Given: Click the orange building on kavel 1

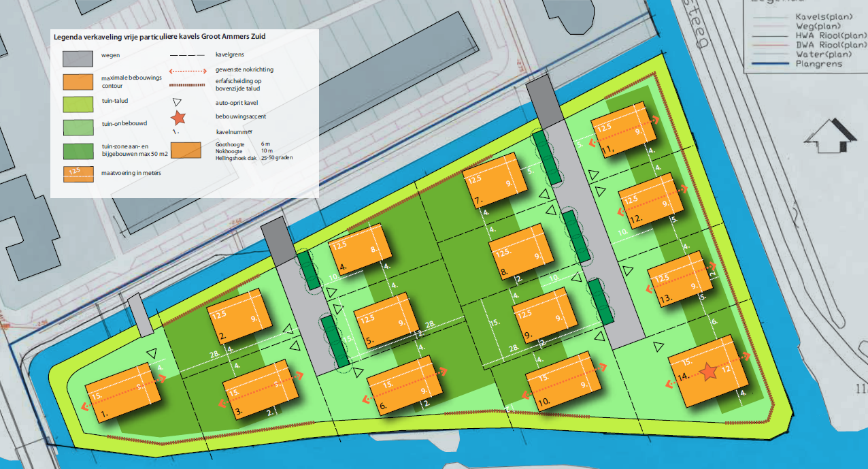Looking at the screenshot, I should tap(124, 393).
